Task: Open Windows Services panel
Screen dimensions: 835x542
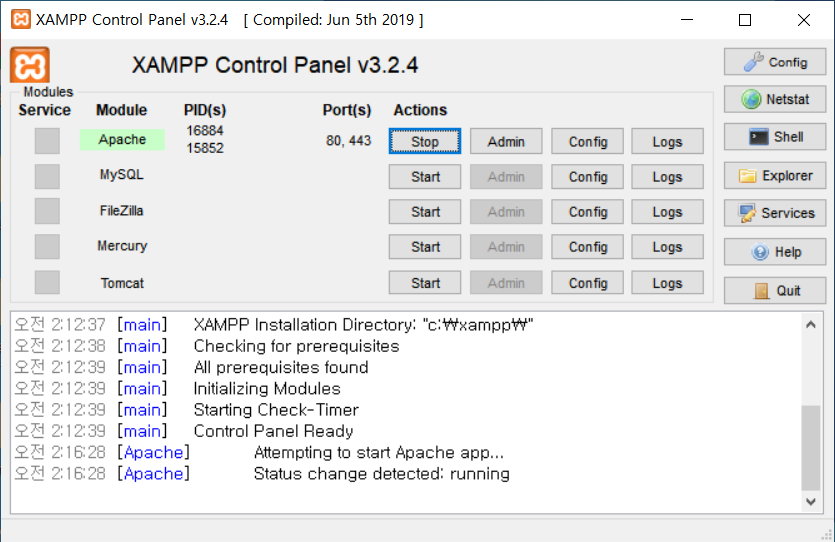Action: click(x=775, y=213)
